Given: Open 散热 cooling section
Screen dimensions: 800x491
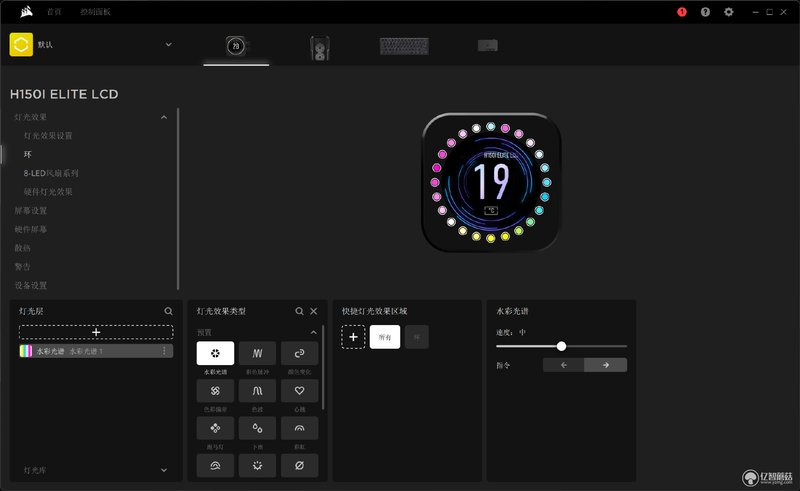Looking at the screenshot, I should coord(22,248).
